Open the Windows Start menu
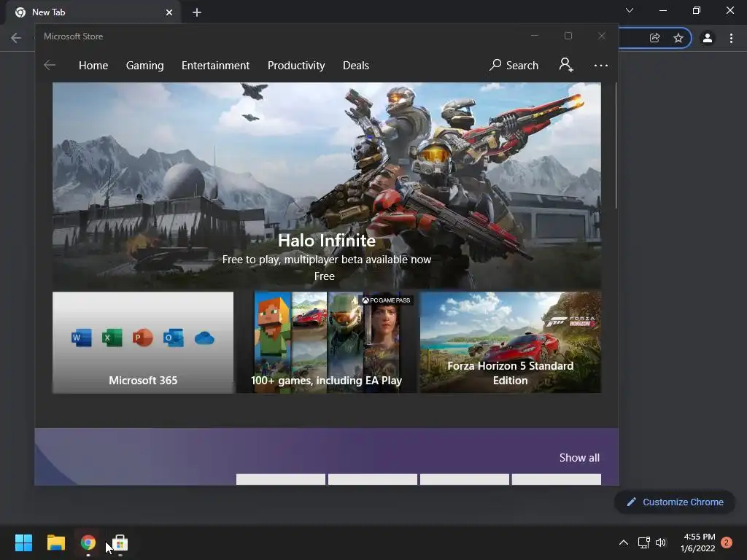Viewport: 747px width, 560px height. tap(23, 542)
